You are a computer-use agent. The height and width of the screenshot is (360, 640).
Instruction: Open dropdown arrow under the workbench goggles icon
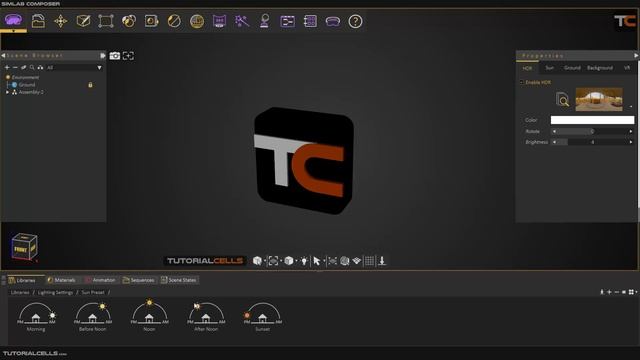click(13, 31)
